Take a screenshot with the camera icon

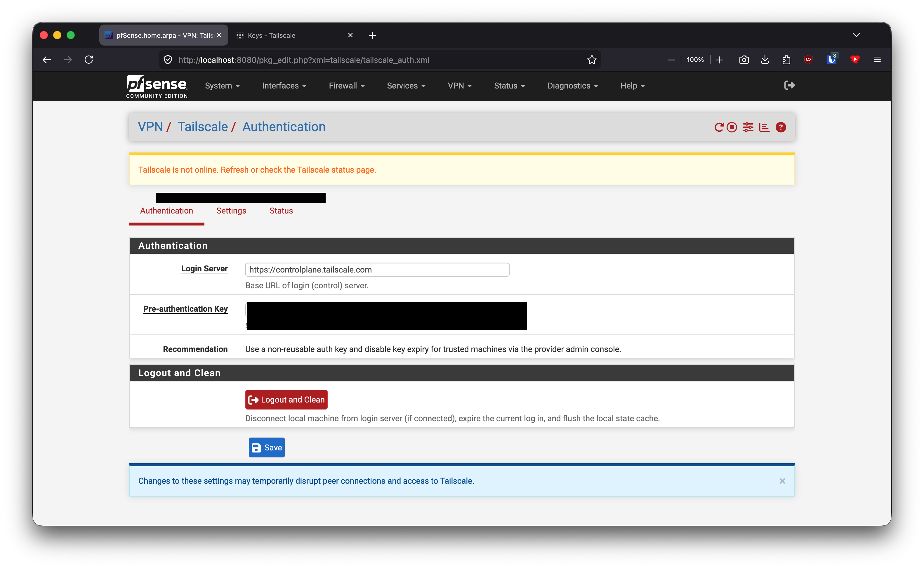point(744,60)
